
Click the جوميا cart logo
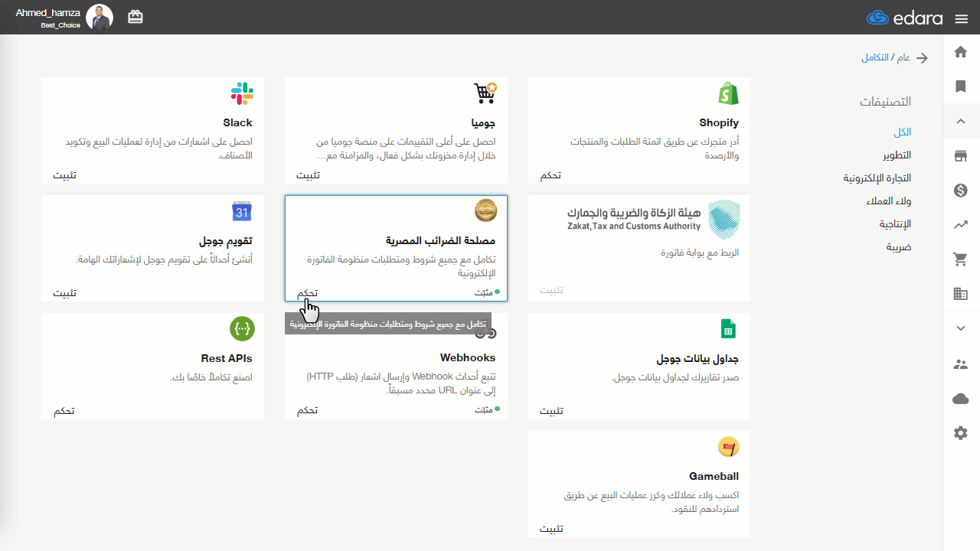(485, 93)
